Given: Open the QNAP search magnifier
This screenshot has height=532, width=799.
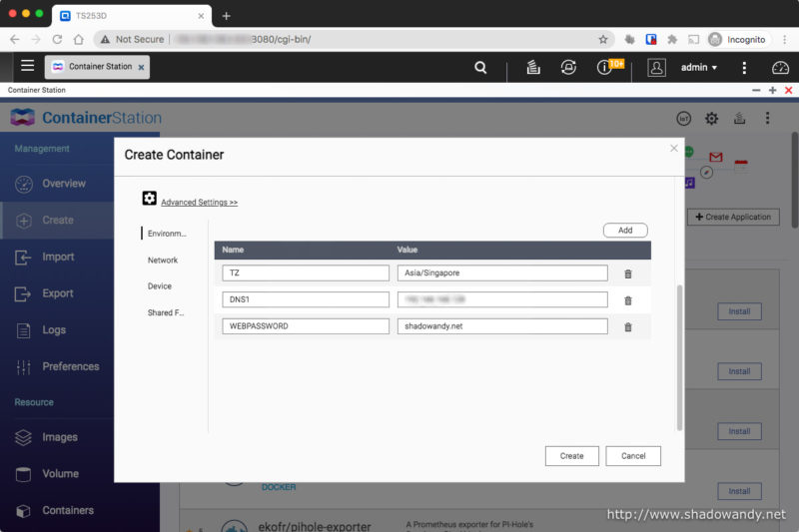Looking at the screenshot, I should (480, 67).
